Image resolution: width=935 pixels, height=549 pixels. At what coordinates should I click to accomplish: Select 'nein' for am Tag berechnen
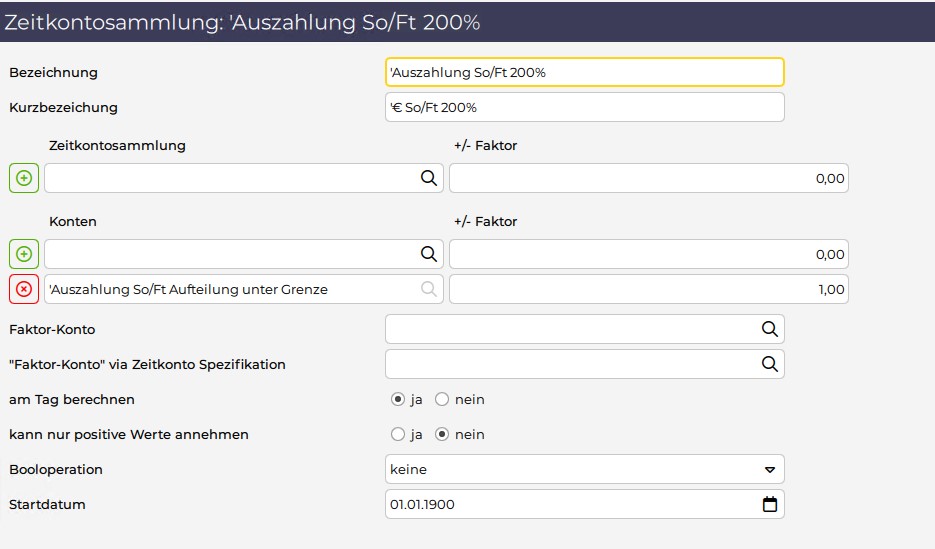(442, 399)
